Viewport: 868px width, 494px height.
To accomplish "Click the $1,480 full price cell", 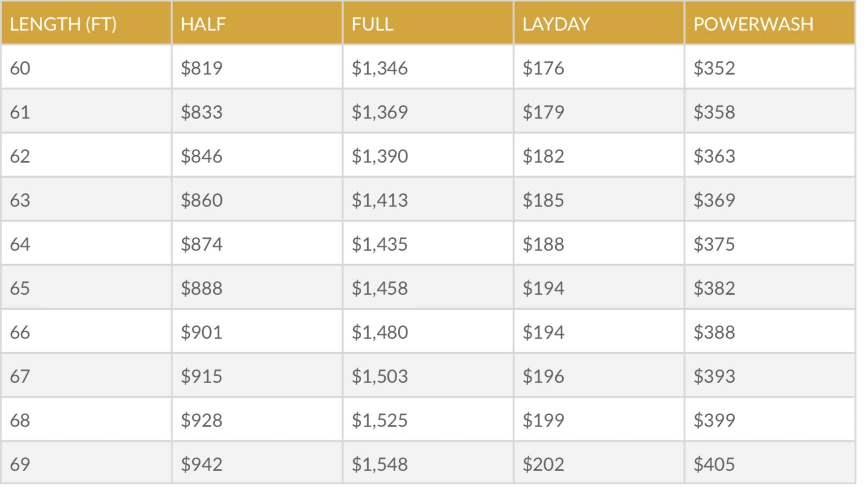I will 380,332.
